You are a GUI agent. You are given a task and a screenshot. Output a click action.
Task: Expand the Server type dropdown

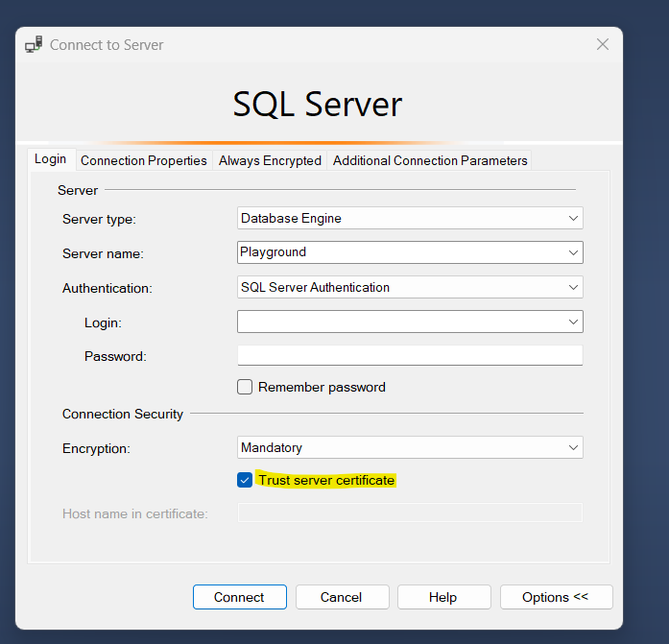coord(573,219)
